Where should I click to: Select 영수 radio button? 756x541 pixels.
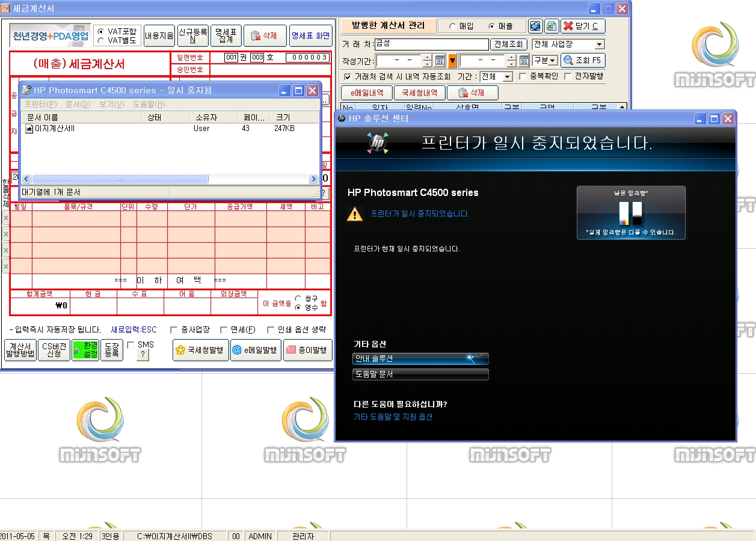point(298,307)
